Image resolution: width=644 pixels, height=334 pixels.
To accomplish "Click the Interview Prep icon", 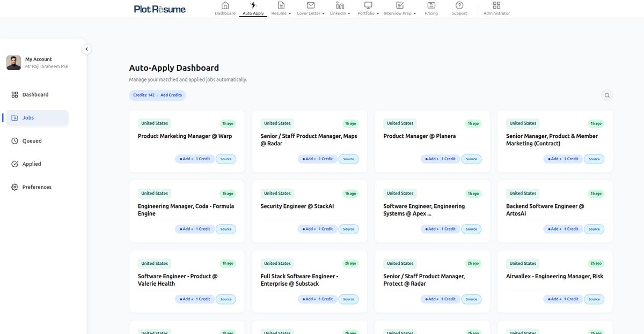I will pyautogui.click(x=400, y=5).
